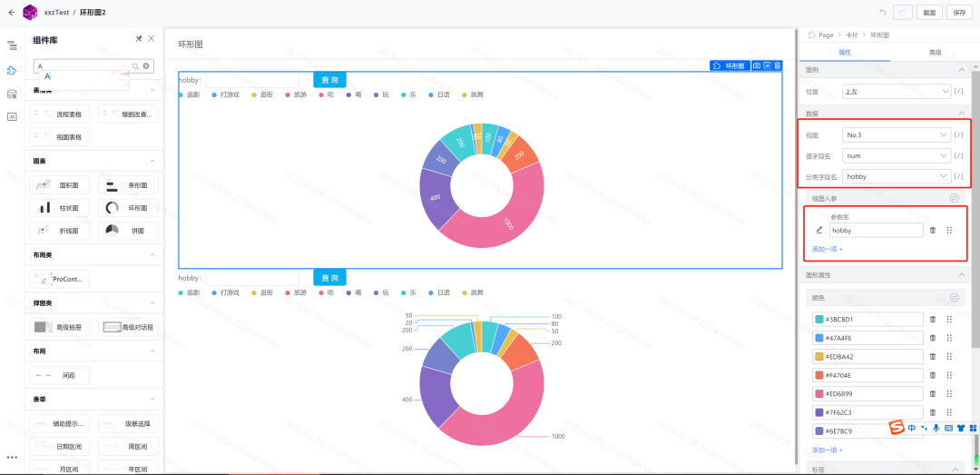Toggle variable binding for 分类字段名
Image resolution: width=980 pixels, height=475 pixels.
coord(959,176)
